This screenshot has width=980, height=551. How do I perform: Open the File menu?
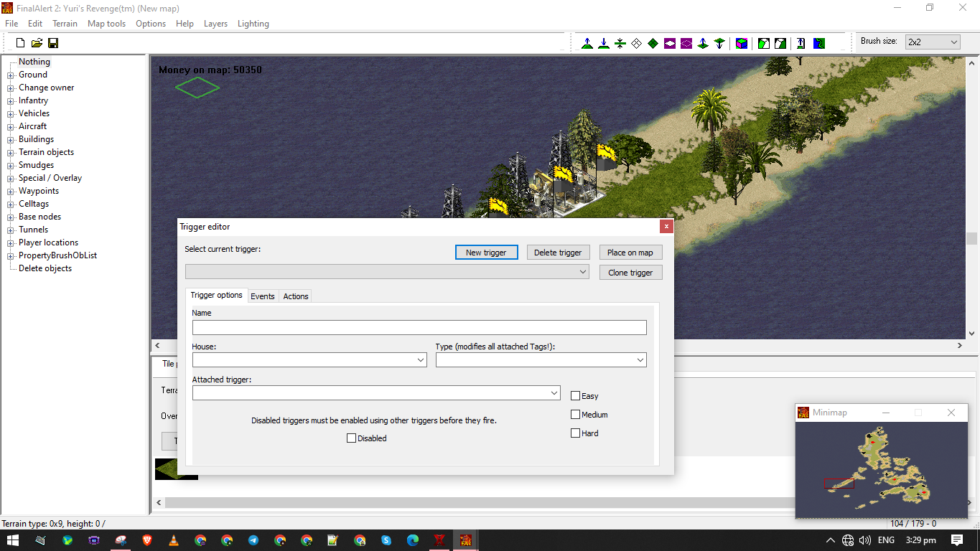11,24
